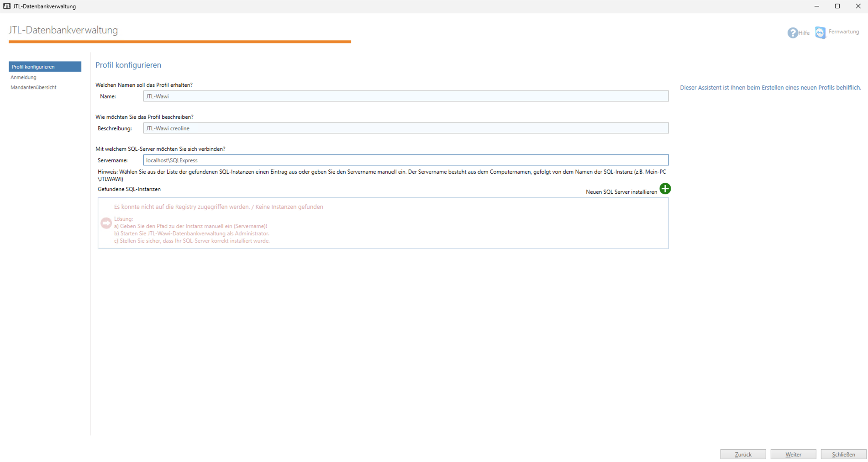
Task: Go to Mandantenübersicht in the sidebar
Action: (33, 87)
